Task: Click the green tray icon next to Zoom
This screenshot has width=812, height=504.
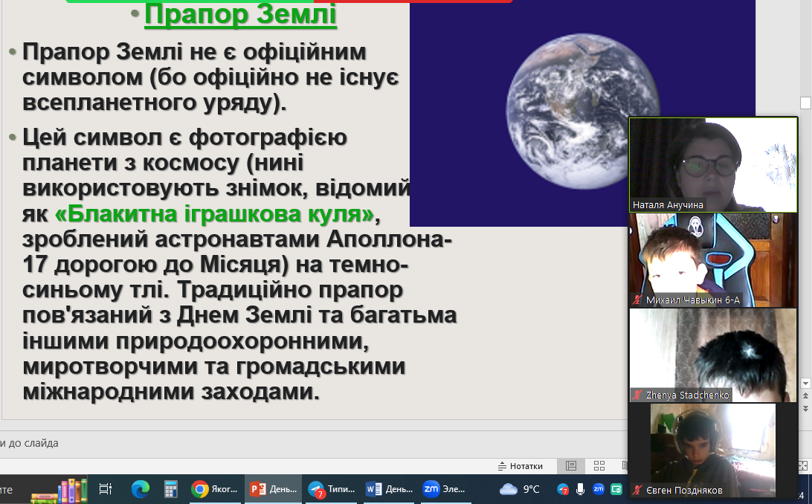Action: pyautogui.click(x=616, y=489)
